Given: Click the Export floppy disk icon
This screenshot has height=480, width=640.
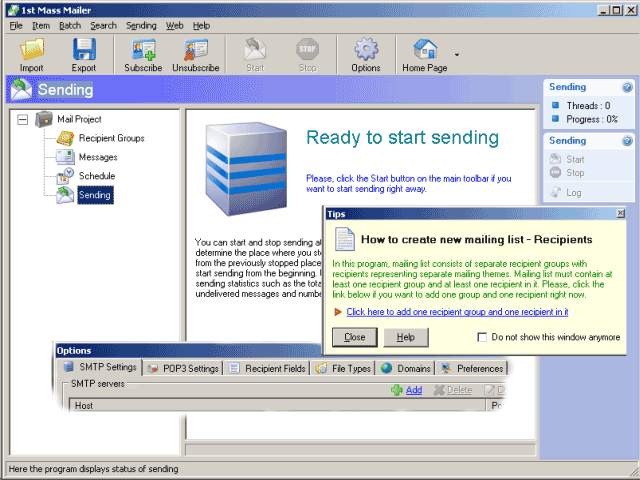Looking at the screenshot, I should coord(84,54).
